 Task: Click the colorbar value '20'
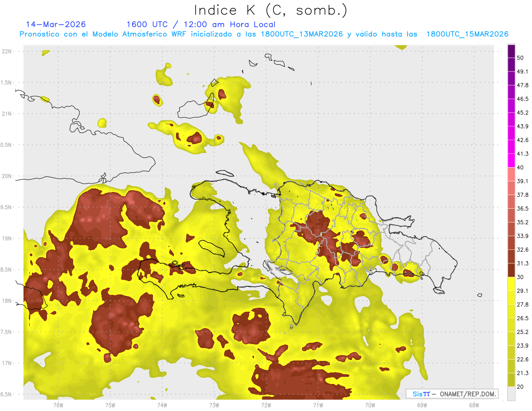520,387
